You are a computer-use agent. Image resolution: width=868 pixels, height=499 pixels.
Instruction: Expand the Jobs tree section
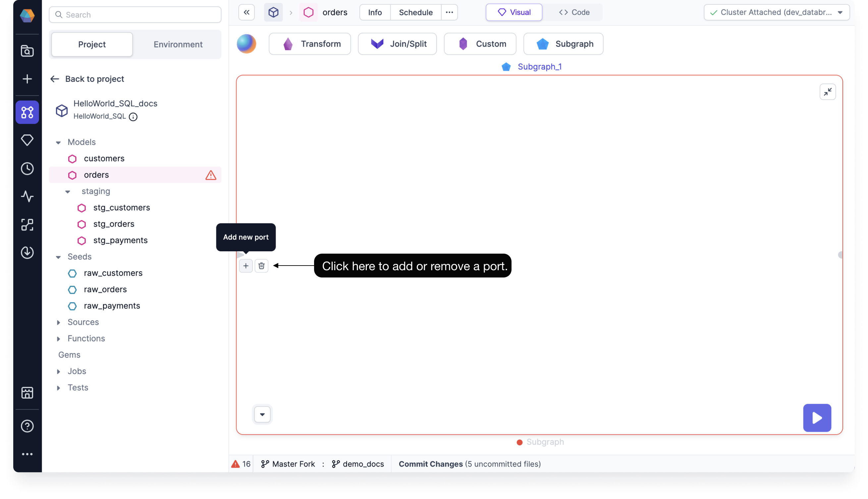58,372
